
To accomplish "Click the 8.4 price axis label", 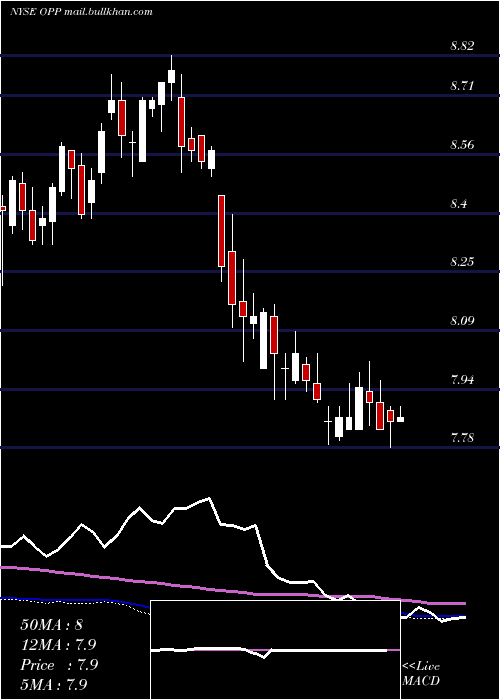I will click(458, 204).
